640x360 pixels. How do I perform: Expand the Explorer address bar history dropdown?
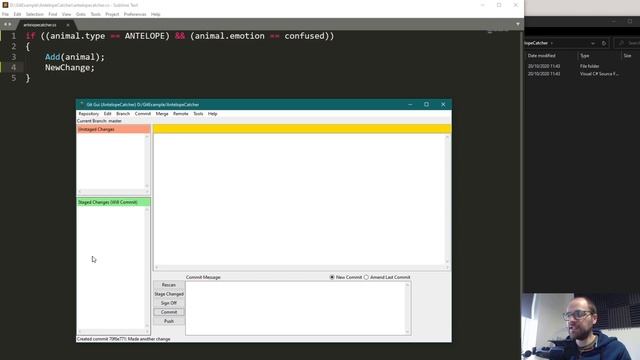click(x=593, y=43)
